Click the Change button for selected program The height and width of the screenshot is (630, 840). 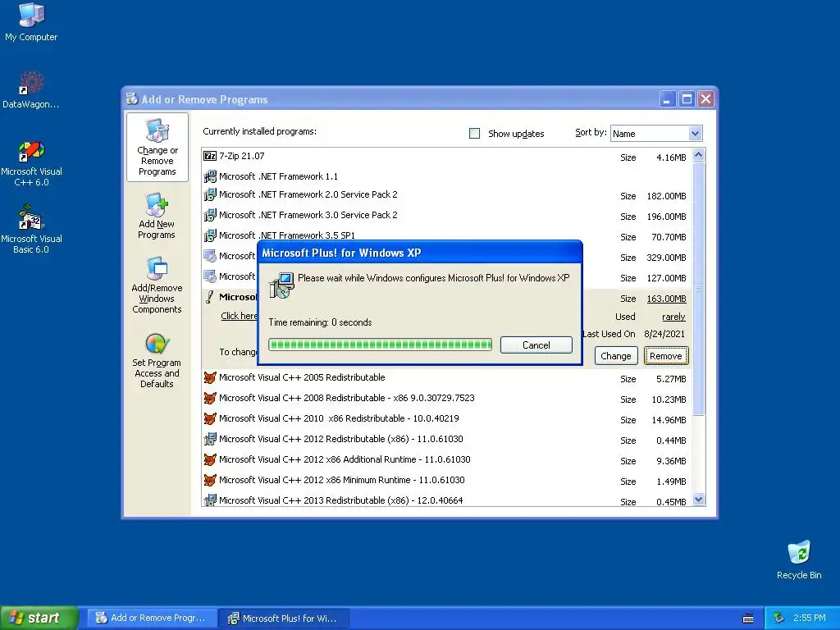tap(615, 356)
